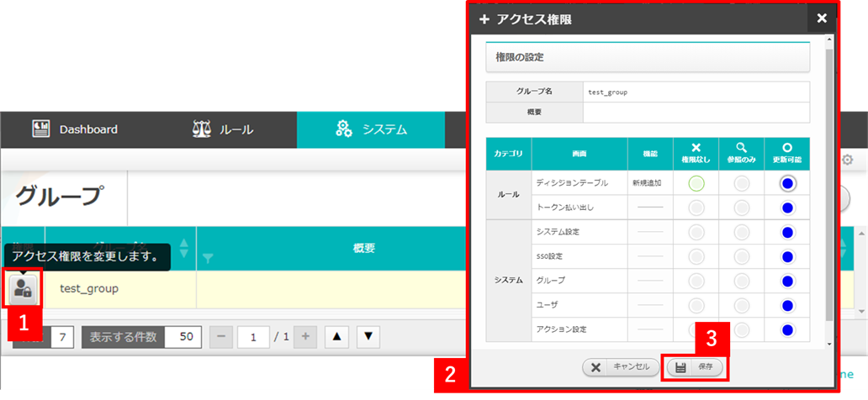The height and width of the screenshot is (400, 868).
Task: Click the ルール category cell in dialog
Action: [x=508, y=195]
